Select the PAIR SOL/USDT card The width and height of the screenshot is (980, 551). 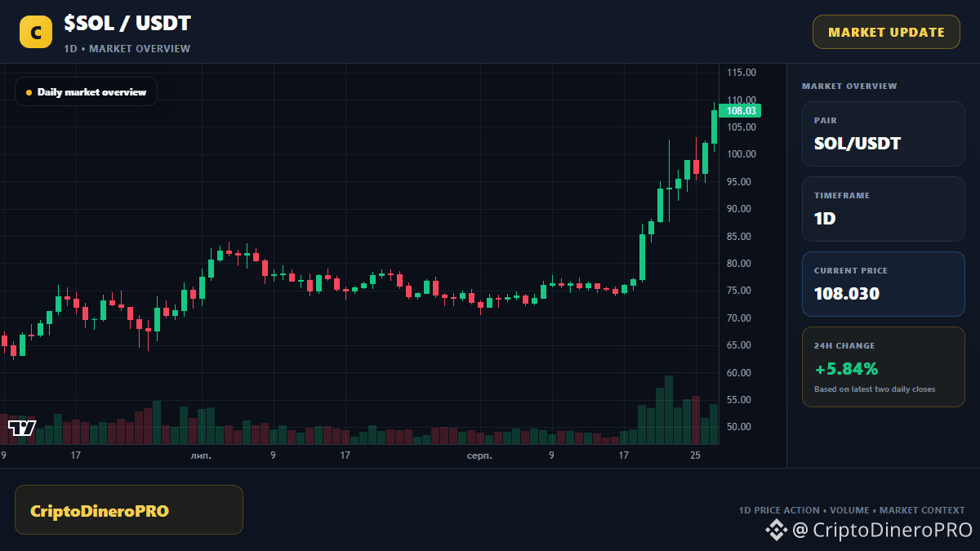click(x=884, y=134)
